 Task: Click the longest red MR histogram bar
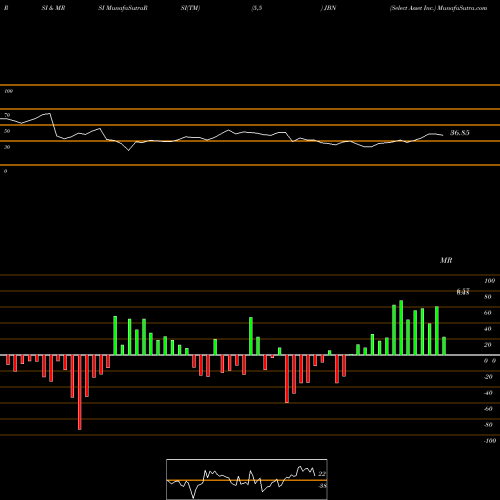[80, 392]
